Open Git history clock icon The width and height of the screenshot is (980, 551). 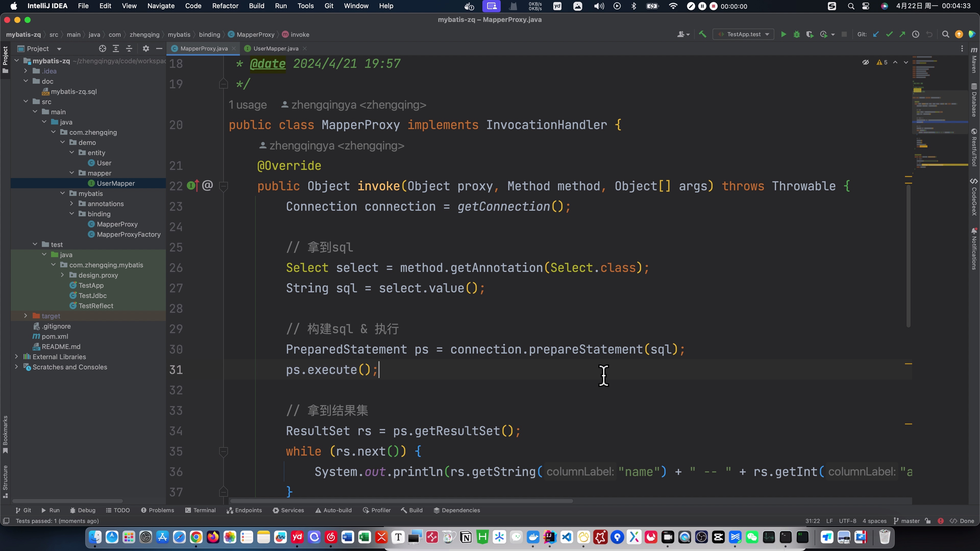tap(916, 35)
